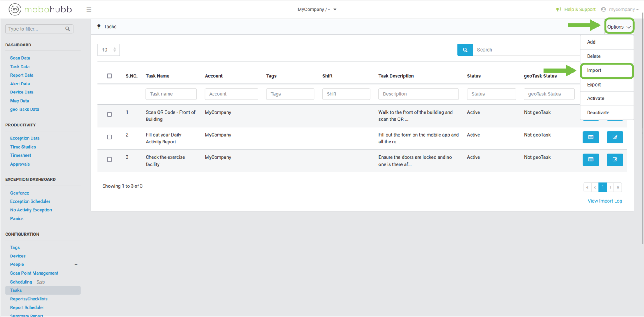Select Export from the Options menu

tap(594, 85)
